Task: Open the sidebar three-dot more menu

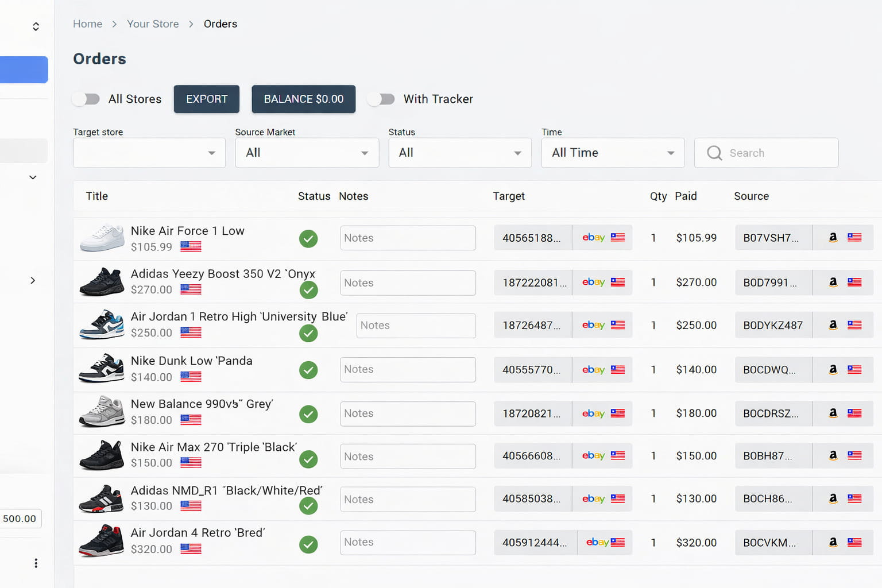Action: tap(36, 563)
